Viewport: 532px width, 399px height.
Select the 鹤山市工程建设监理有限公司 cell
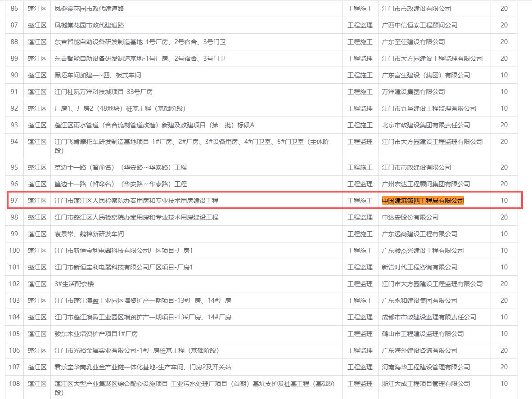pyautogui.click(x=423, y=334)
